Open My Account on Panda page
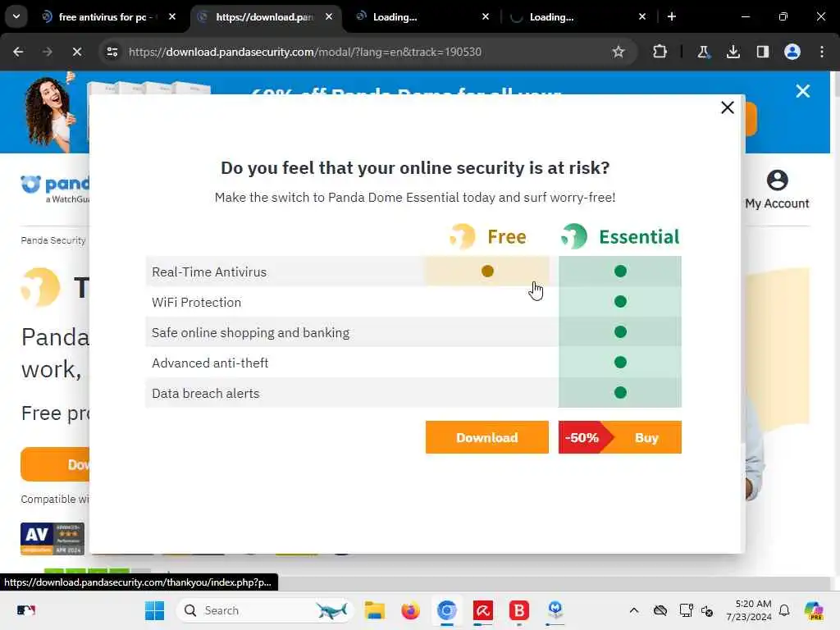This screenshot has width=840, height=630. click(x=777, y=189)
